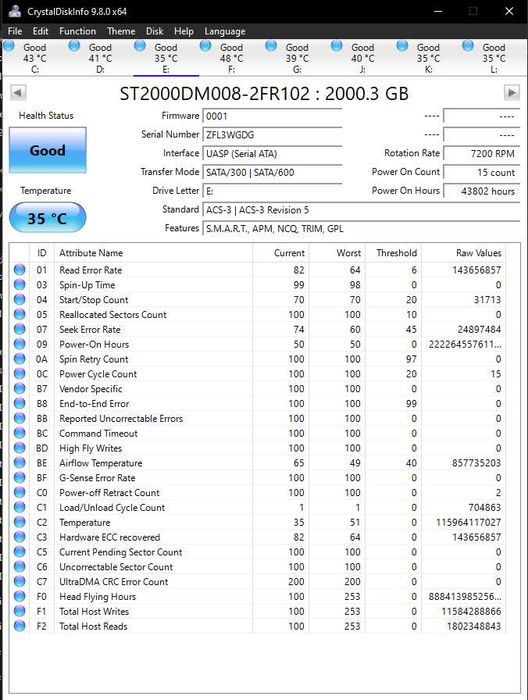Viewport: 528px width, 700px height.
Task: Open the Disk menu
Action: (154, 31)
